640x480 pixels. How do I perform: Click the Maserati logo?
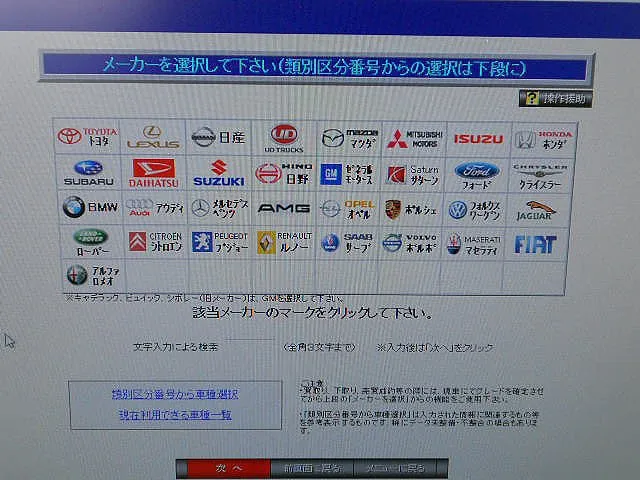click(473, 244)
